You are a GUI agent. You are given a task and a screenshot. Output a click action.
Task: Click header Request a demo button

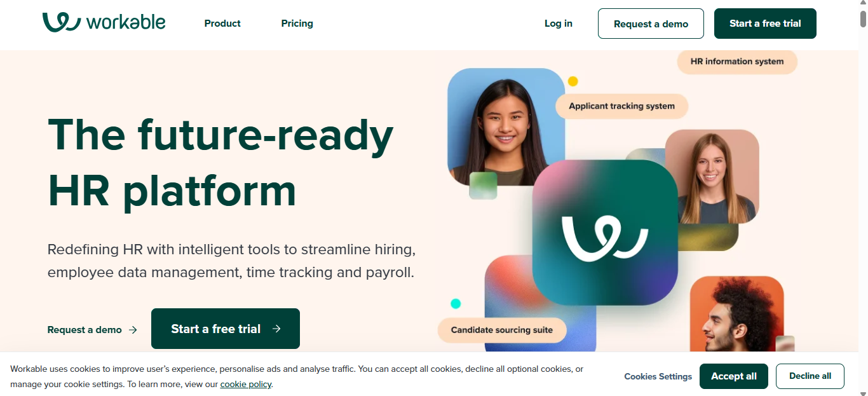tap(651, 24)
